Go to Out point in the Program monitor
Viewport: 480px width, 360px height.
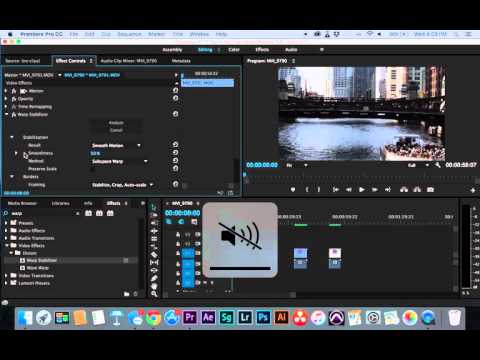click(x=388, y=190)
